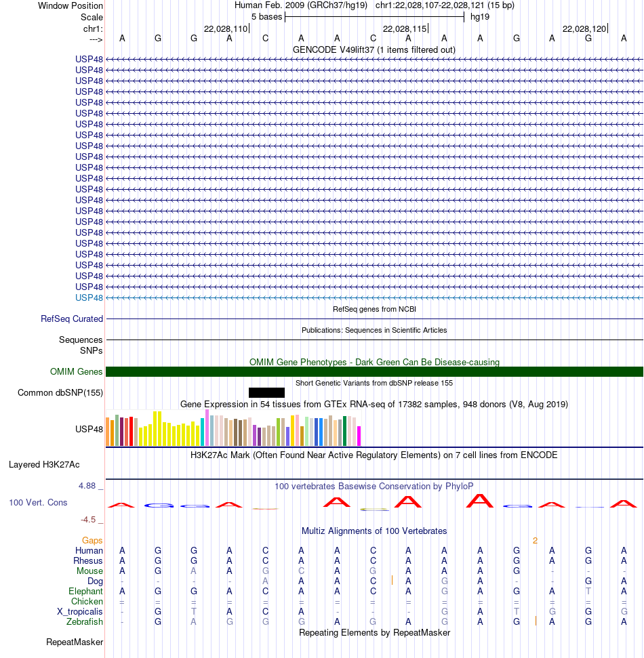The height and width of the screenshot is (658, 644).
Task: Click Repeating Elements by RepeatMasker title
Action: [374, 632]
